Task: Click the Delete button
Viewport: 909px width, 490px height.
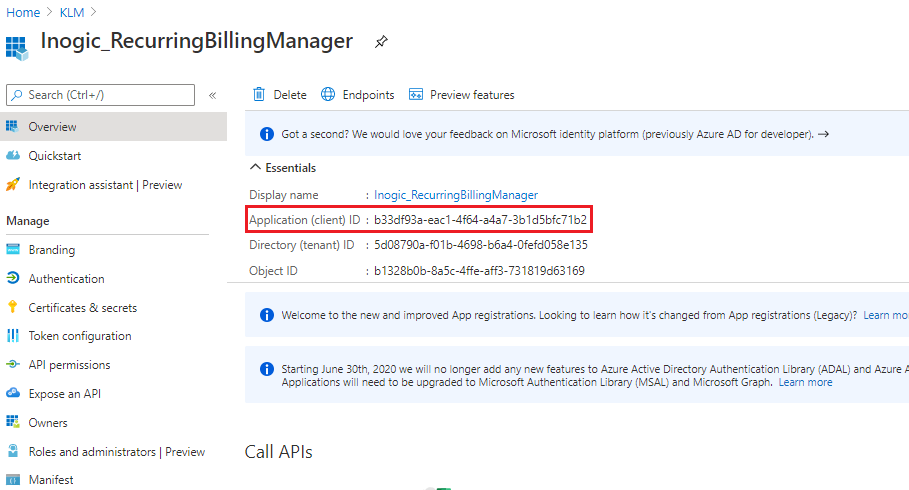Action: coord(279,95)
